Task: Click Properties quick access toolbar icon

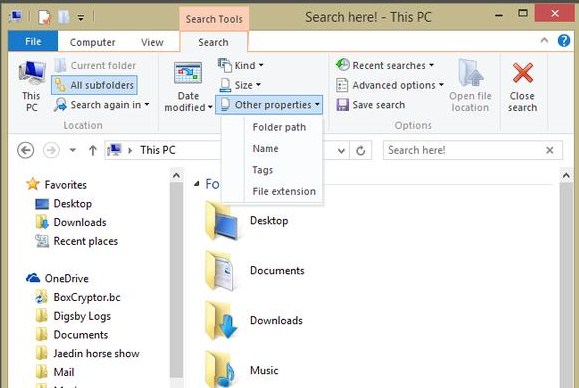Action: point(44,17)
